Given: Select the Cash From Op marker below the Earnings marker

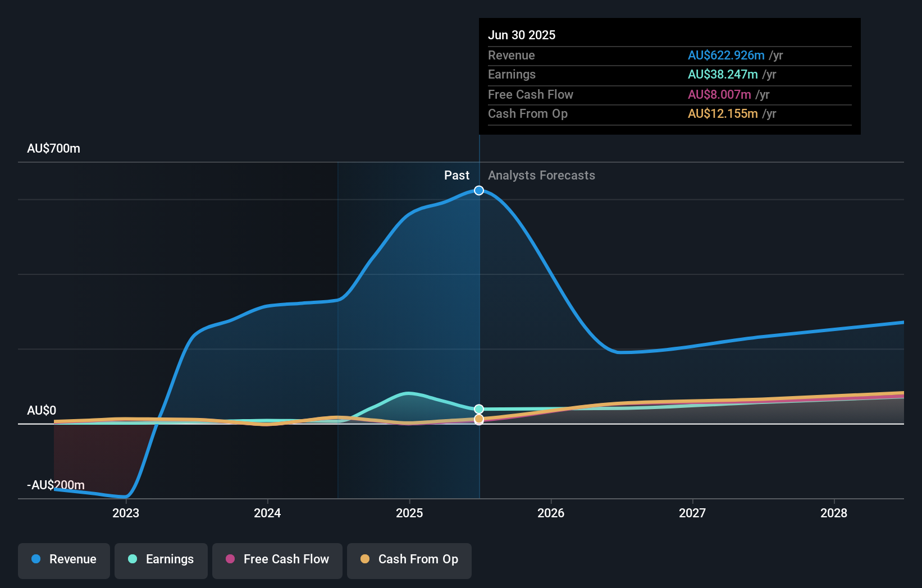Looking at the screenshot, I should 478,419.
